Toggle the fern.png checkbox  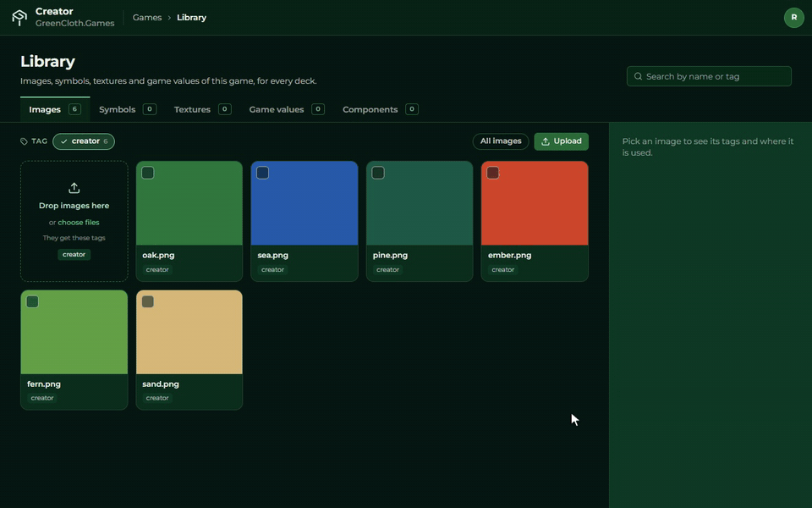(33, 301)
